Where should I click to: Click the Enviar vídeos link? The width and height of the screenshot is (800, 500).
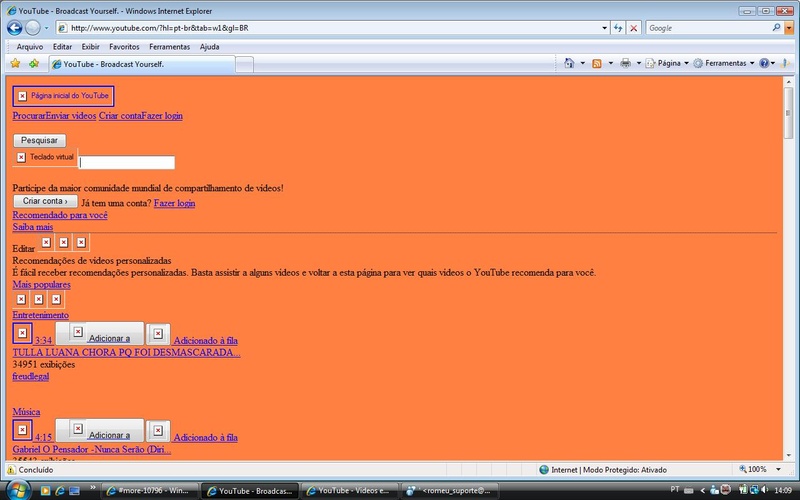71,116
